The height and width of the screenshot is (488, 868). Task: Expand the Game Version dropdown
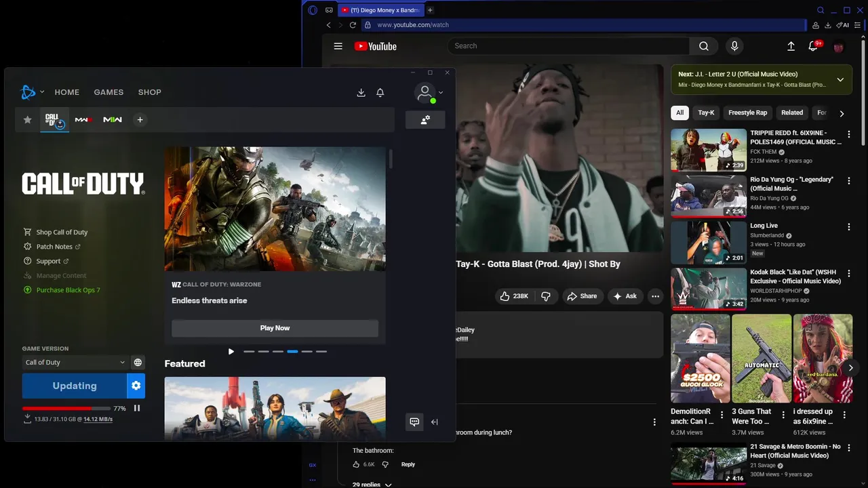click(x=75, y=363)
